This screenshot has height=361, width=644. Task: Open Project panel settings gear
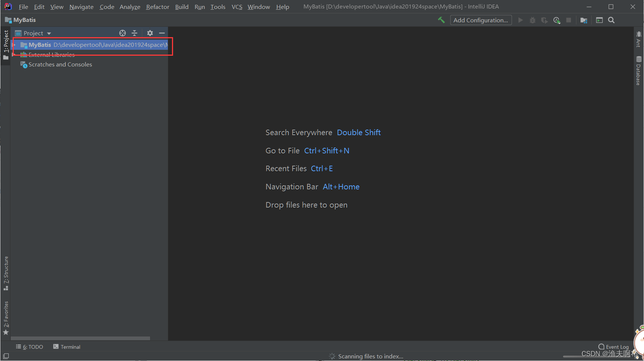(x=150, y=33)
